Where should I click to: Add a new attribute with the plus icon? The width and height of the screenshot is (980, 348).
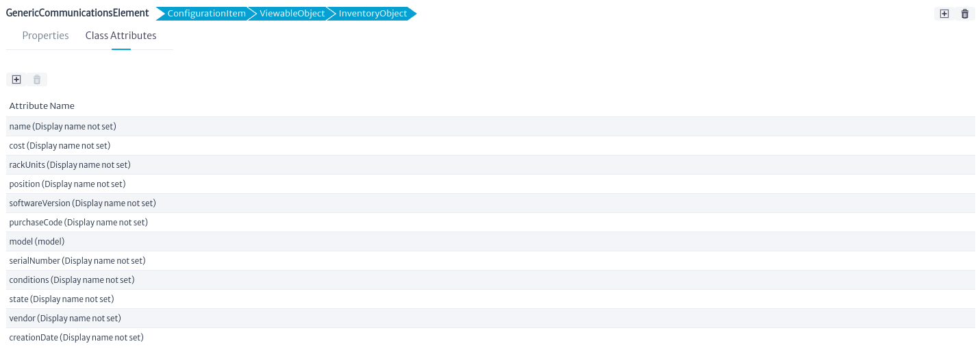point(16,79)
